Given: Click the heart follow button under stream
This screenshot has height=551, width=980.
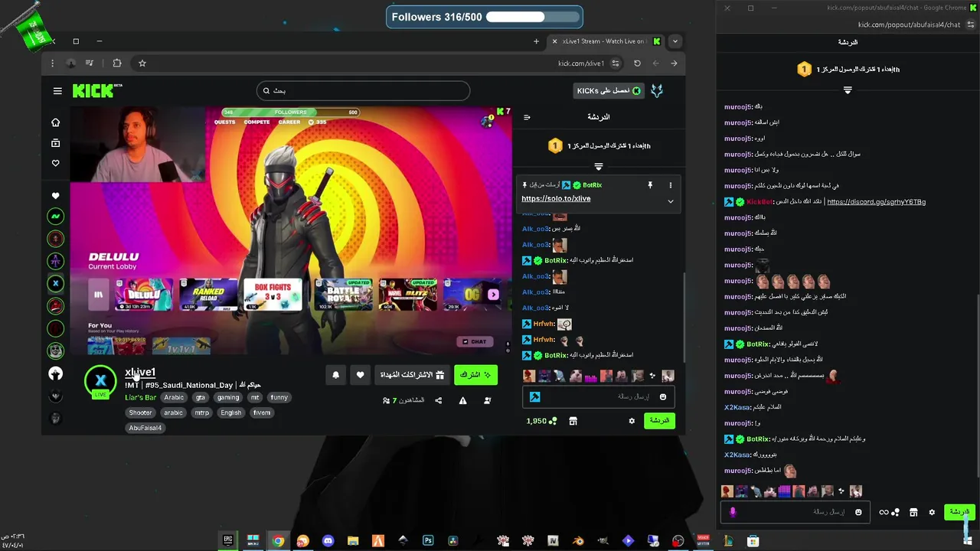Looking at the screenshot, I should 360,375.
